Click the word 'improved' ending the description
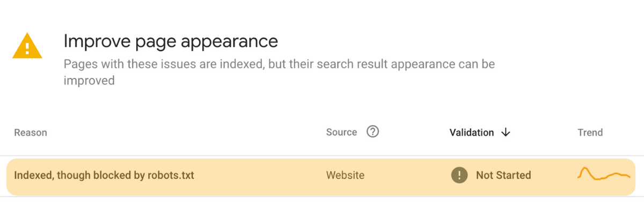 [89, 81]
